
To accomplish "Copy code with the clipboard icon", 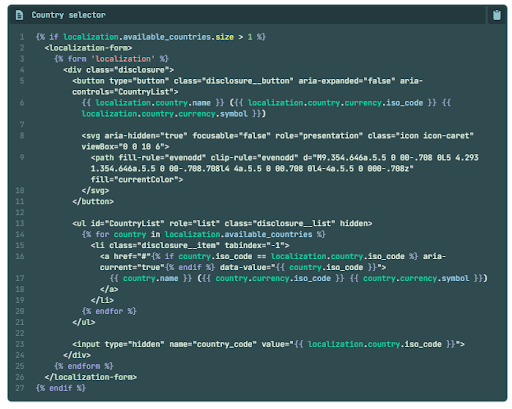I will [497, 15].
